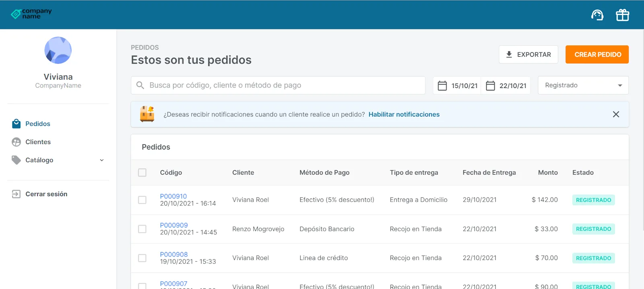Toggle the select-all checkbox in table header
Viewport: 644px width, 289px height.
coord(142,172)
